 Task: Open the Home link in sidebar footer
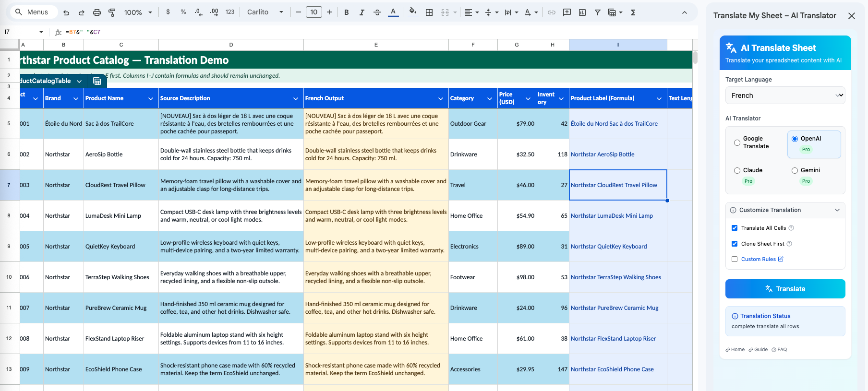click(x=735, y=350)
